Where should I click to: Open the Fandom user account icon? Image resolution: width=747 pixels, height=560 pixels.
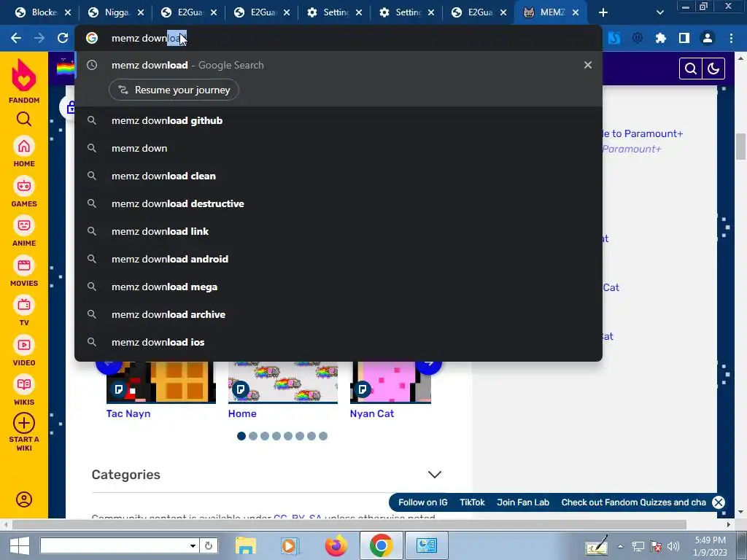click(x=24, y=499)
